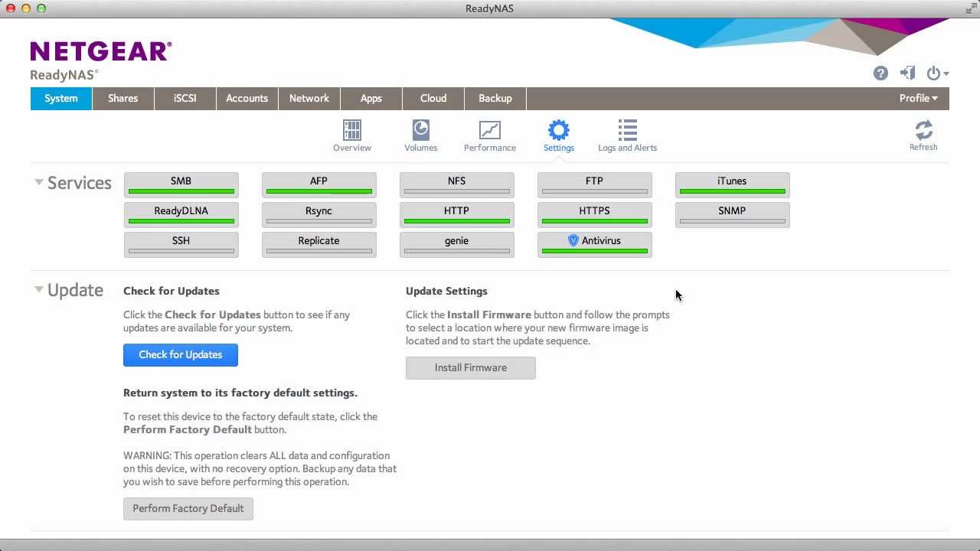Image resolution: width=980 pixels, height=551 pixels.
Task: Switch to the iSCSI tab
Action: coord(185,98)
